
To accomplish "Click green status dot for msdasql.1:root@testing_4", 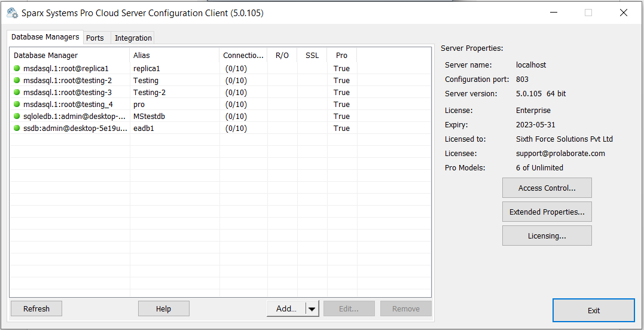I will (17, 104).
